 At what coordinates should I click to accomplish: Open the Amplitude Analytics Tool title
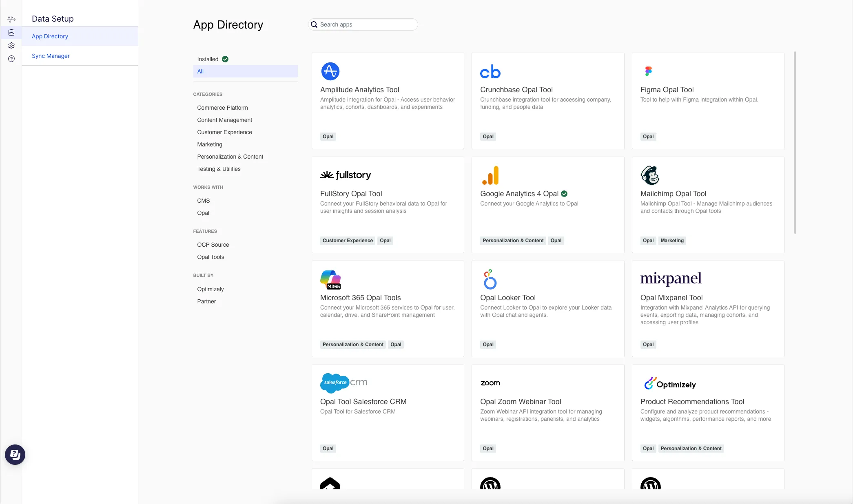360,90
